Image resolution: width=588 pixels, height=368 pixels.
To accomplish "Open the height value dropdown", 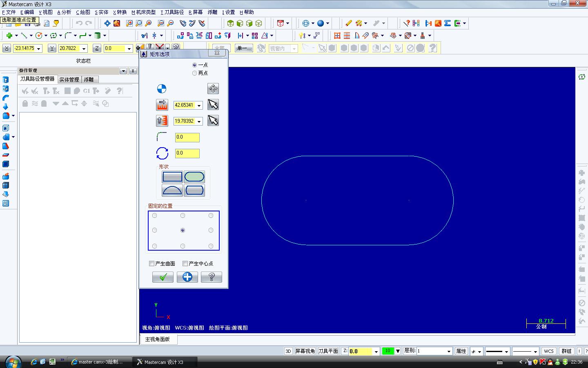I will (199, 121).
